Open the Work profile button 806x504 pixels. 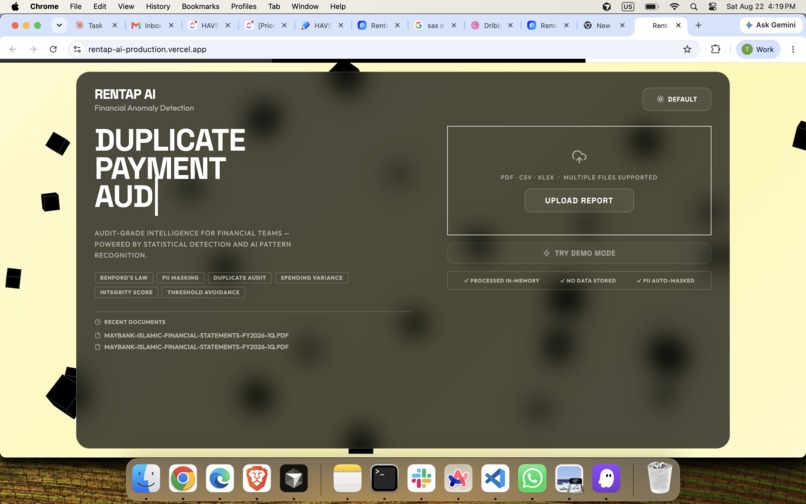(758, 49)
